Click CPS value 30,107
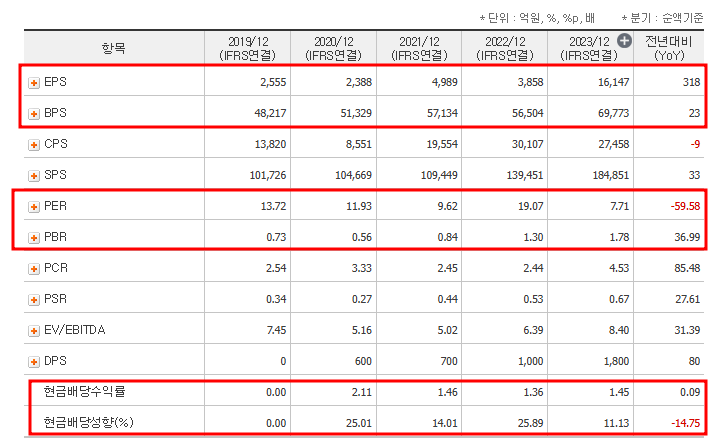 pos(527,144)
